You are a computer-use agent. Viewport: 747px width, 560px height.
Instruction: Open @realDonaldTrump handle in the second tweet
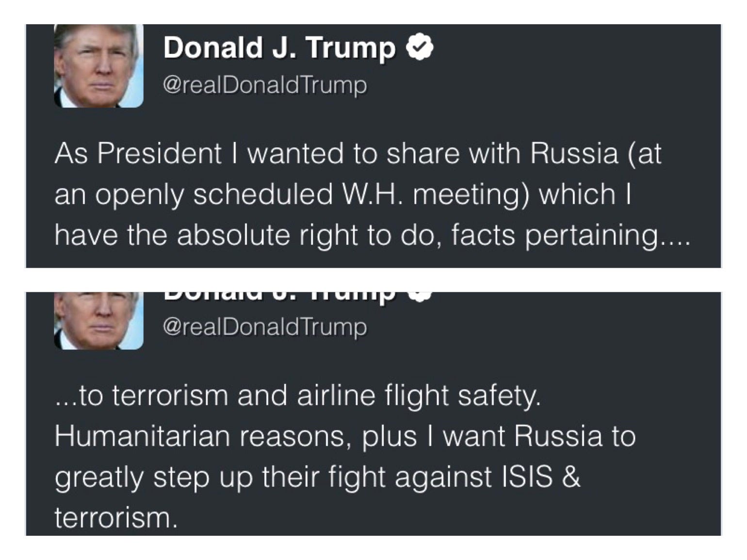tap(265, 327)
